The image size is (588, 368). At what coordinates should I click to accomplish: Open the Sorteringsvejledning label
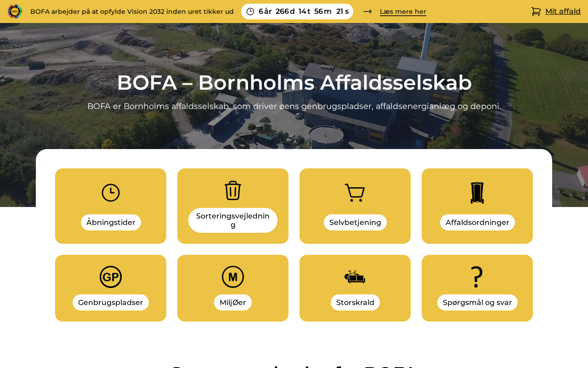point(233,220)
